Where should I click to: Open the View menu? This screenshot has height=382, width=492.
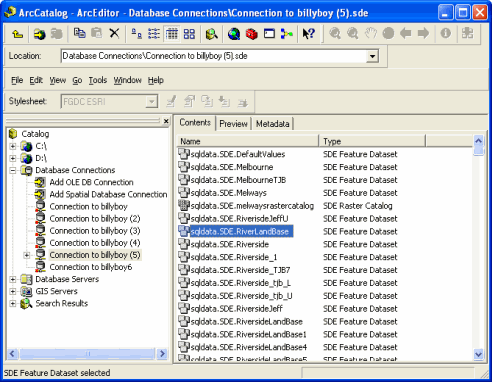pos(58,80)
